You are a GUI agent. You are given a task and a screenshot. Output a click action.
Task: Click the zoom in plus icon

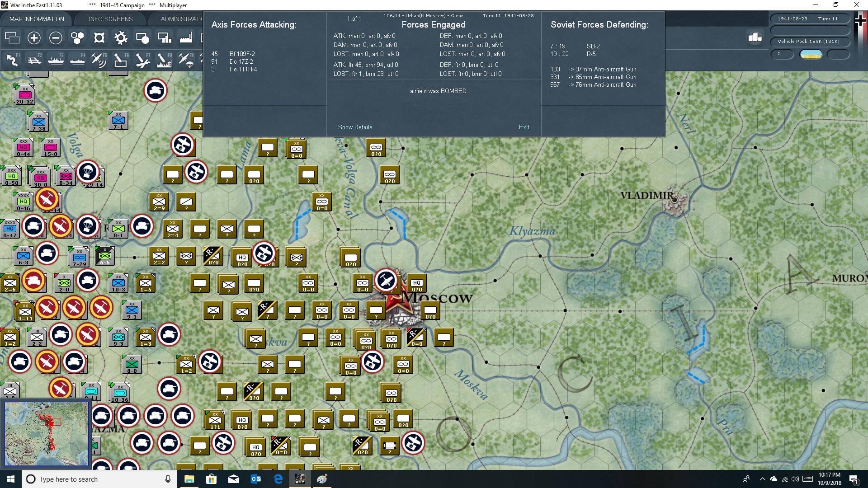point(34,38)
